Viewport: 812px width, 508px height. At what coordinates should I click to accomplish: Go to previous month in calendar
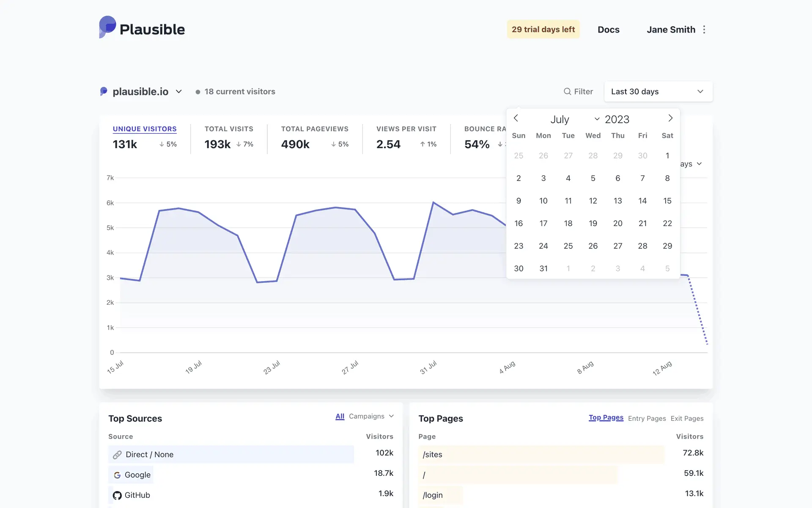coord(516,119)
